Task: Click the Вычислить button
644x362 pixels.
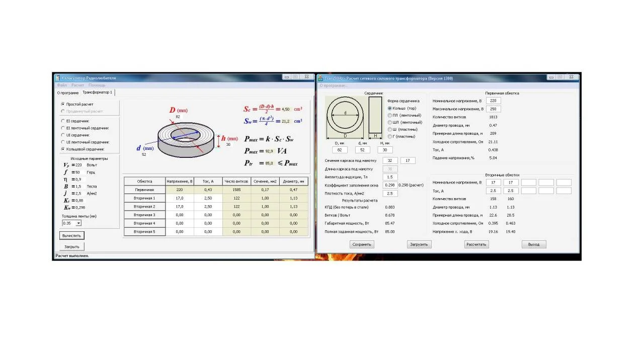Action: 71,235
